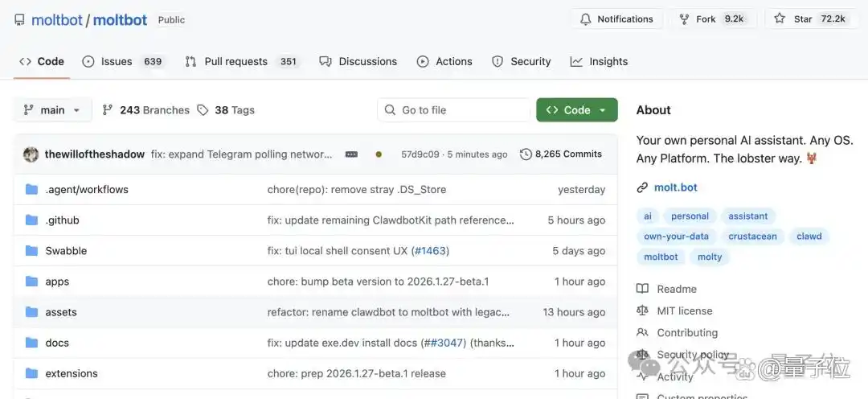Click the magnifier icon in Go to file

pyautogui.click(x=391, y=109)
